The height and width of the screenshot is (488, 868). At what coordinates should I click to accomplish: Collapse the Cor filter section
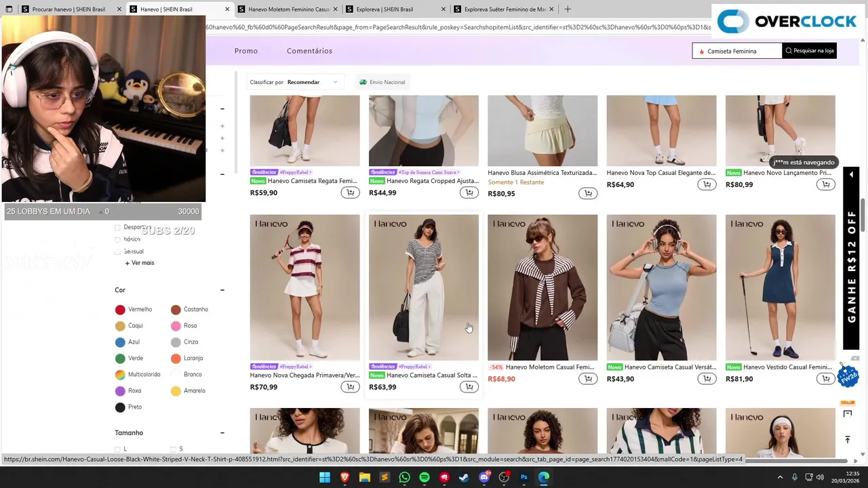[222, 290]
